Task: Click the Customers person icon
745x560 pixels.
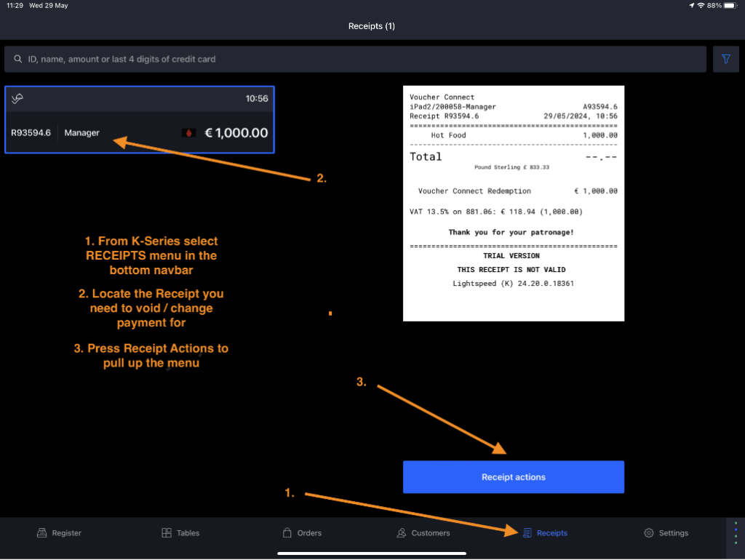Action: click(402, 533)
